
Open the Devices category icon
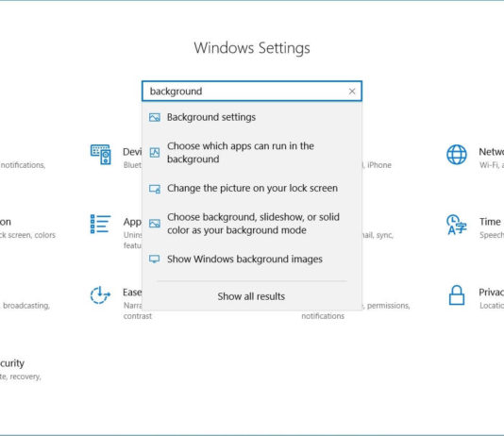click(101, 155)
